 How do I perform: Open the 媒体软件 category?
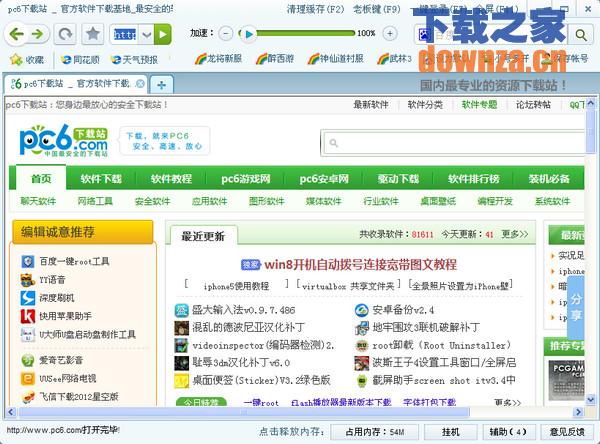pos(323,201)
